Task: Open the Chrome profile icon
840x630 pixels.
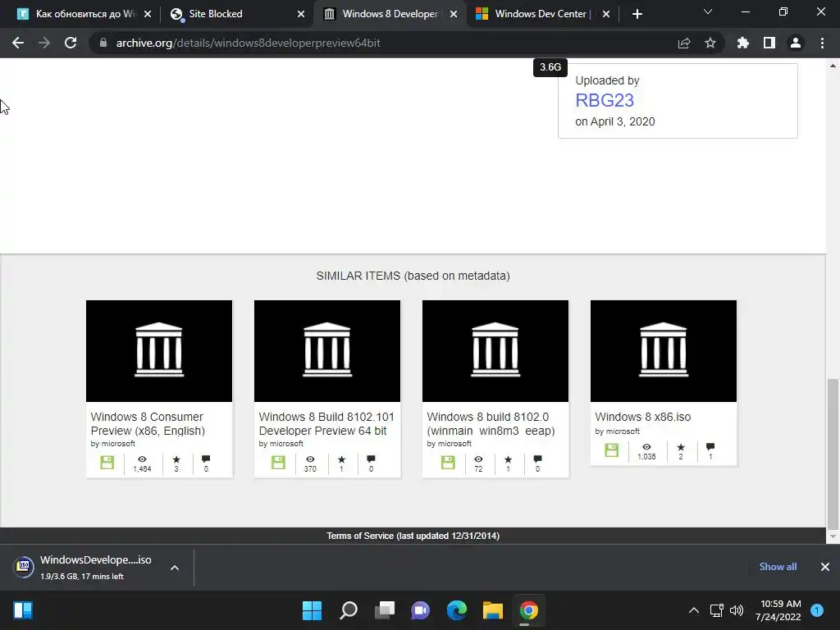Action: tap(796, 43)
